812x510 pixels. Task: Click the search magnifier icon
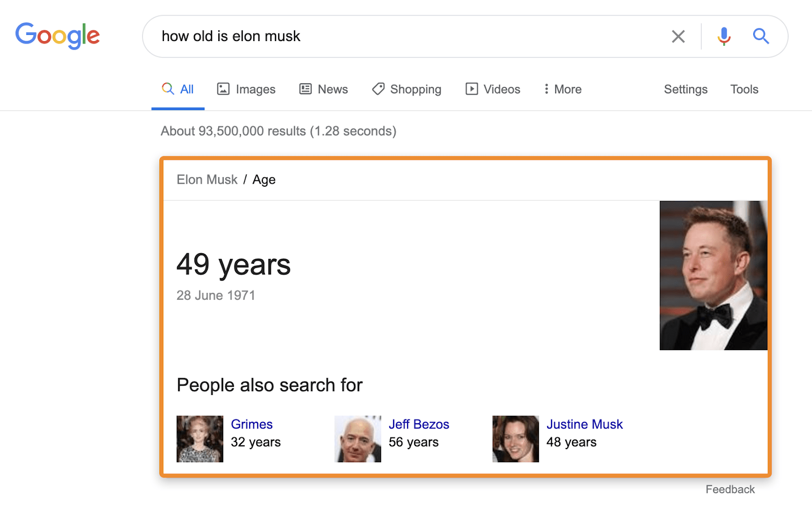761,36
